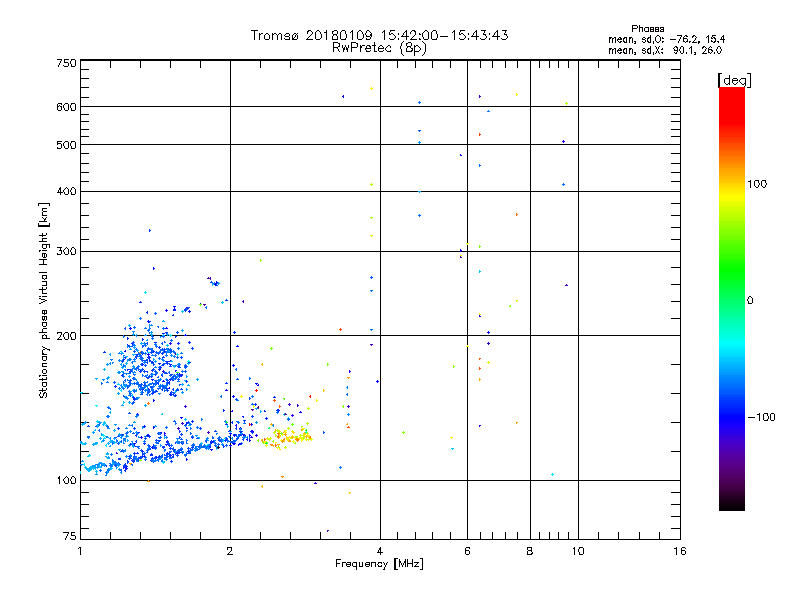The height and width of the screenshot is (600, 800).
Task: Click the y-axis tick label '750'
Action: [x=66, y=63]
